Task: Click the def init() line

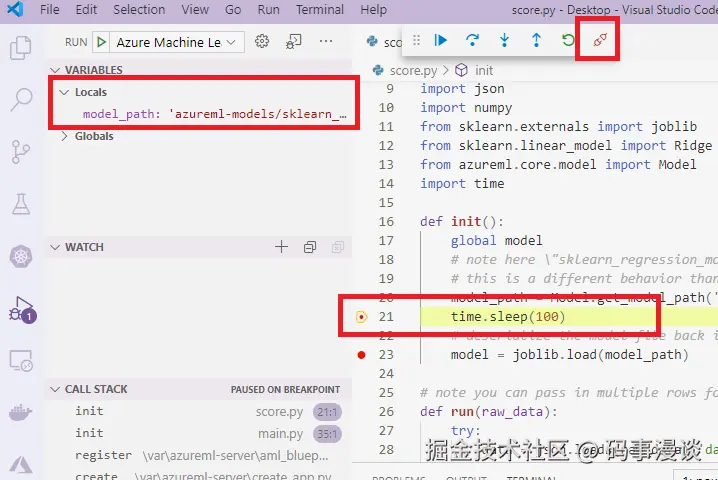Action: 462,222
